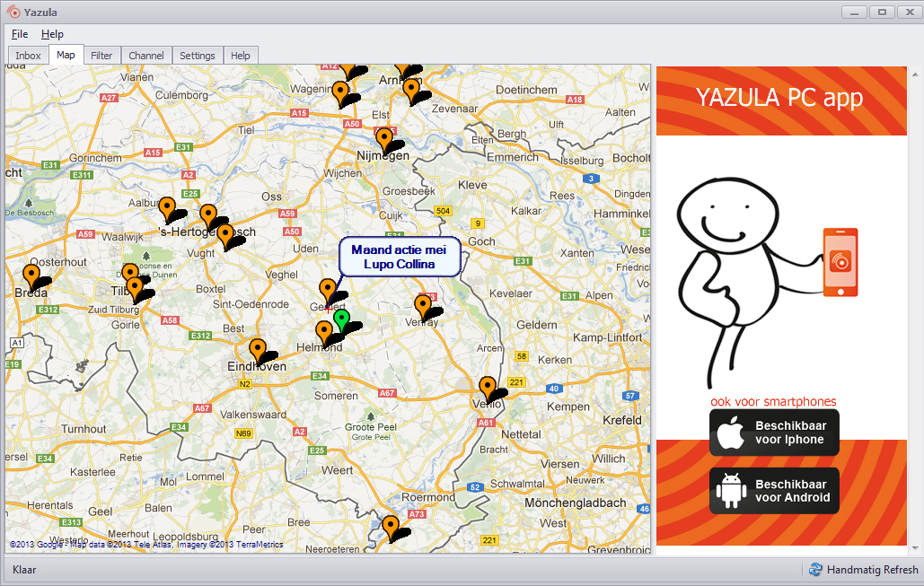Click the Beschikbaar voor Android button

click(774, 491)
